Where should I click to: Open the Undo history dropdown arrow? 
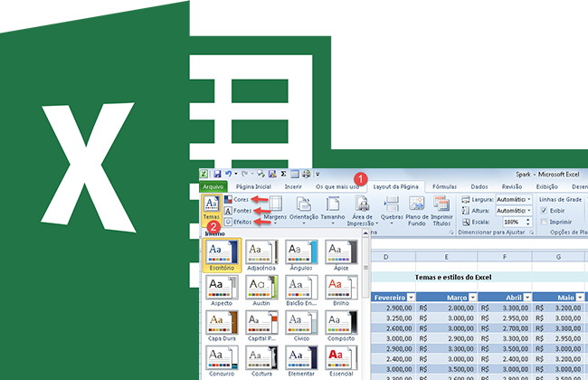[236, 174]
